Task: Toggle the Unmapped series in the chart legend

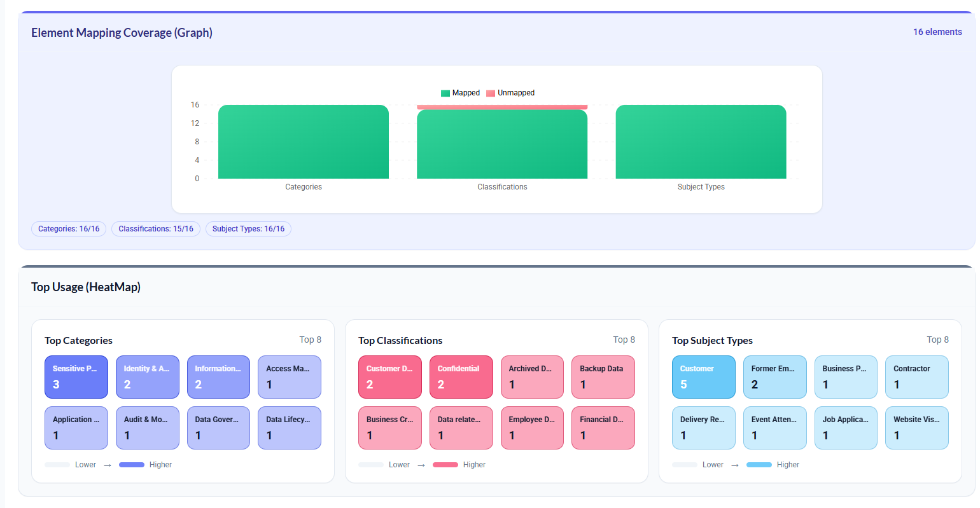Action: [510, 93]
